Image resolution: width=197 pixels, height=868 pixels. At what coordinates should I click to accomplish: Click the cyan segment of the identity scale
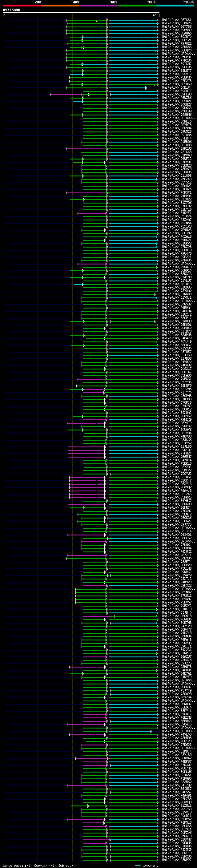pyautogui.click(x=175, y=6)
